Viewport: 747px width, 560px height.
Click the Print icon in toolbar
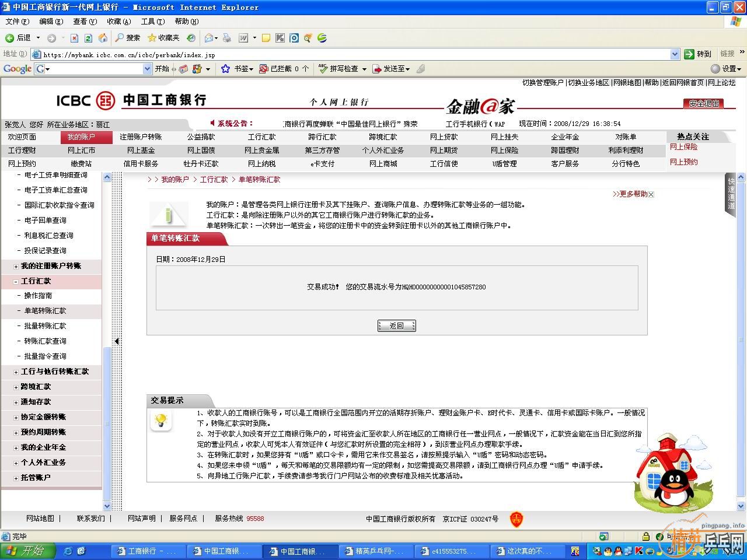(x=227, y=38)
